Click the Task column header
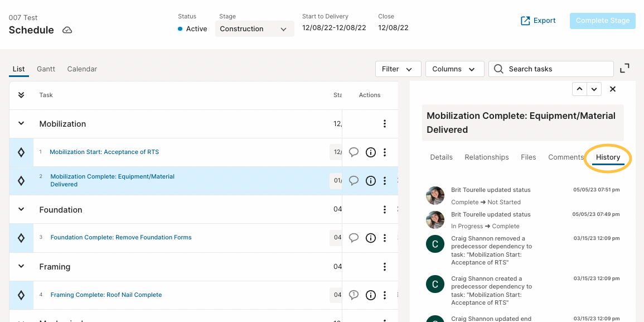The width and height of the screenshot is (644, 322). [46, 95]
